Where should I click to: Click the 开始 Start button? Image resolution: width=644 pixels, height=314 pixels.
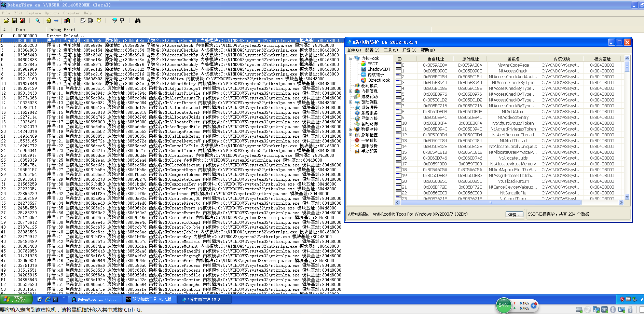(x=16, y=299)
